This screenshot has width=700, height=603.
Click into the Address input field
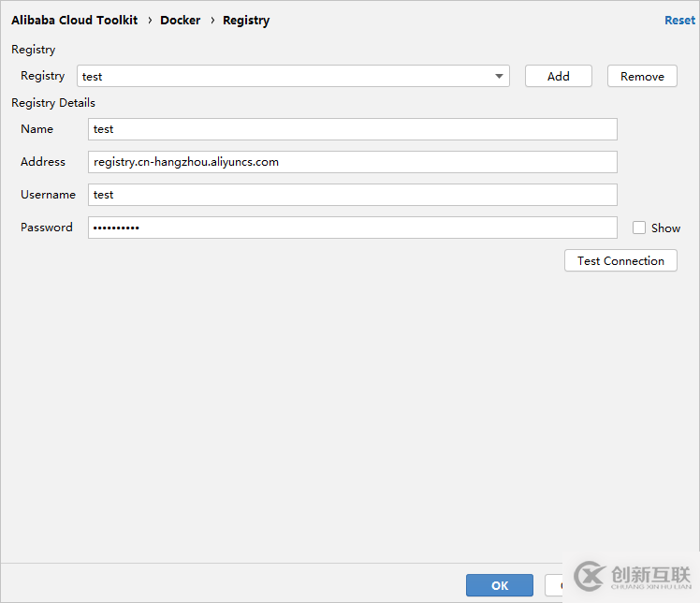click(352, 162)
